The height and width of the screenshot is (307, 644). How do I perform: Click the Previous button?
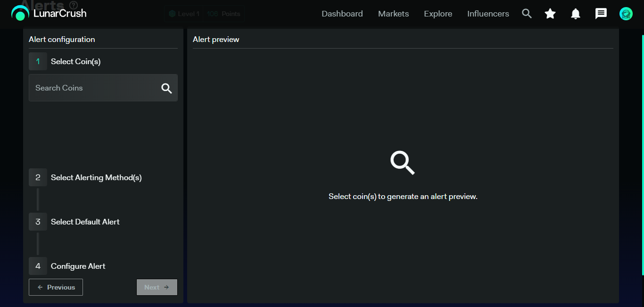[56, 287]
